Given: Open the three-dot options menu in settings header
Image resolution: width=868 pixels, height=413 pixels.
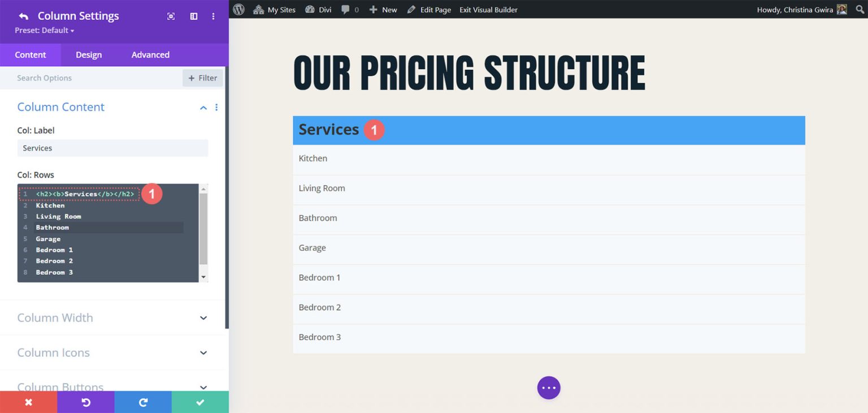Looking at the screenshot, I should 213,16.
